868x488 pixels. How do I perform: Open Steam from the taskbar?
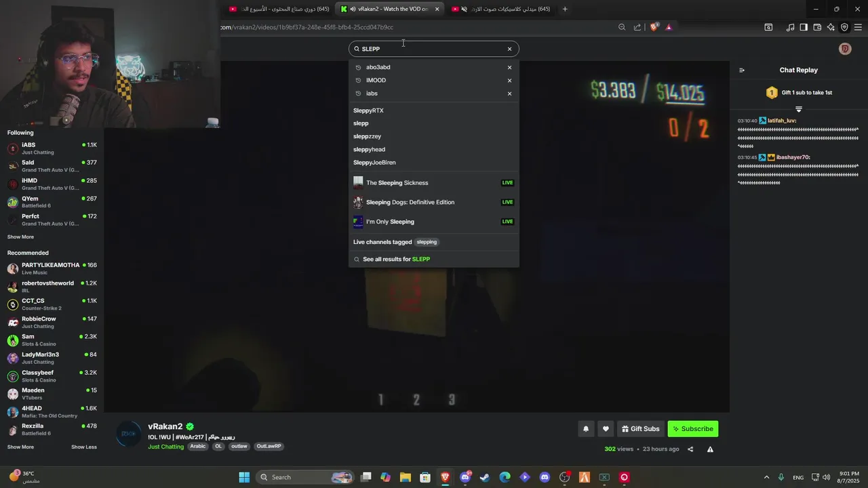coord(485,477)
